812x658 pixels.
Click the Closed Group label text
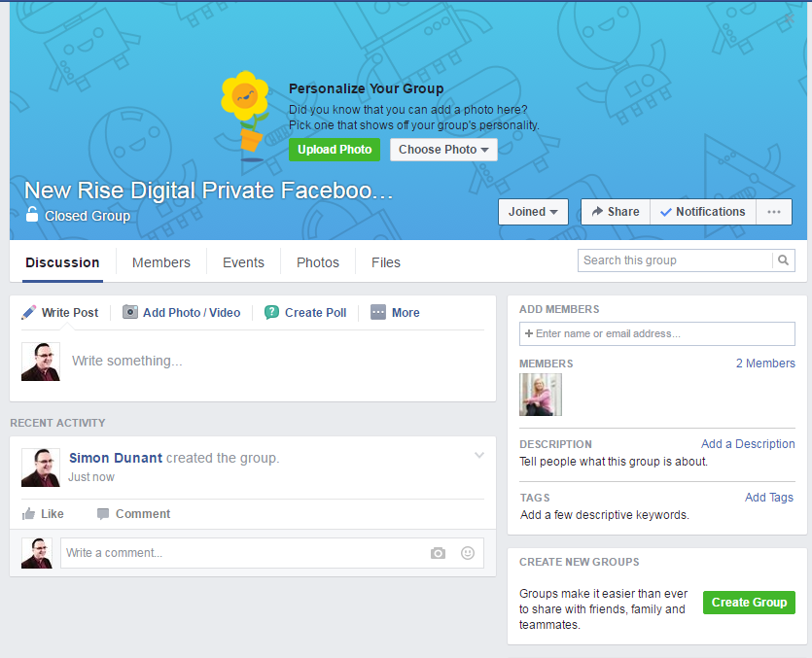[88, 216]
